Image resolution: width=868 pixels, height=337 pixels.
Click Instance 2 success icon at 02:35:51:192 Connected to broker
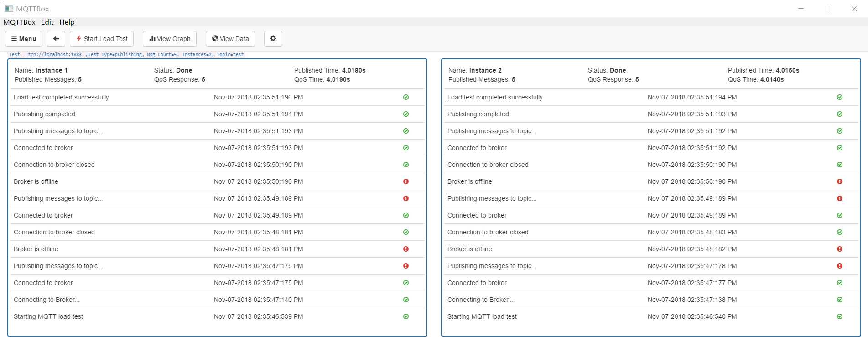pyautogui.click(x=840, y=148)
